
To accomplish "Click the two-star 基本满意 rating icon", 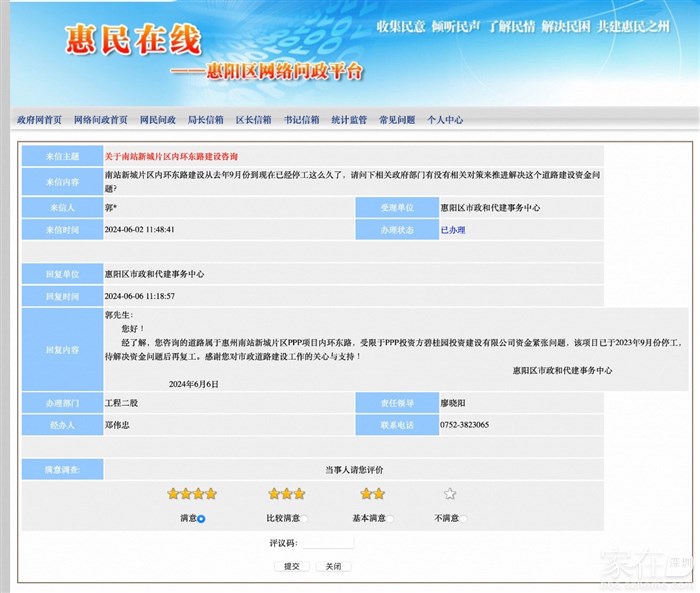I will [372, 494].
